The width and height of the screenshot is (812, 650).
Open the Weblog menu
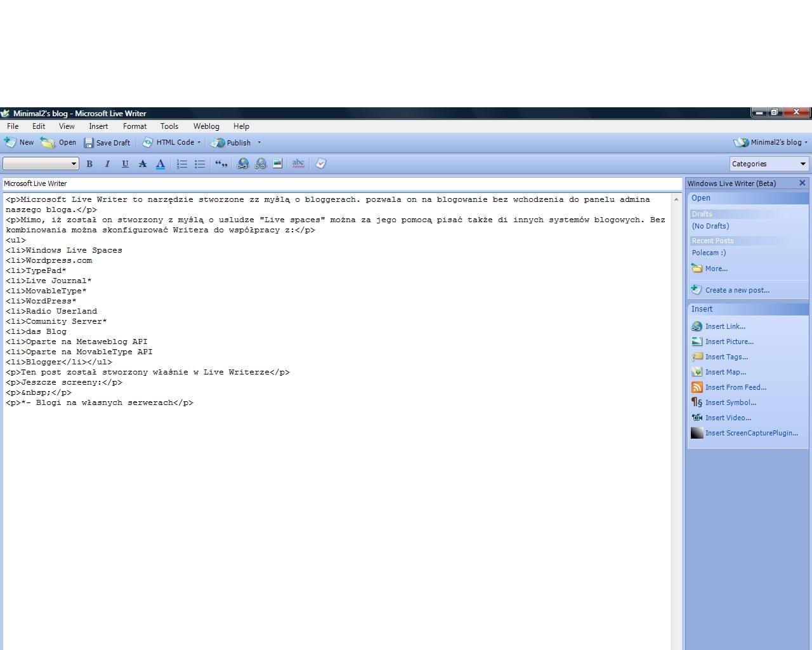pos(206,126)
